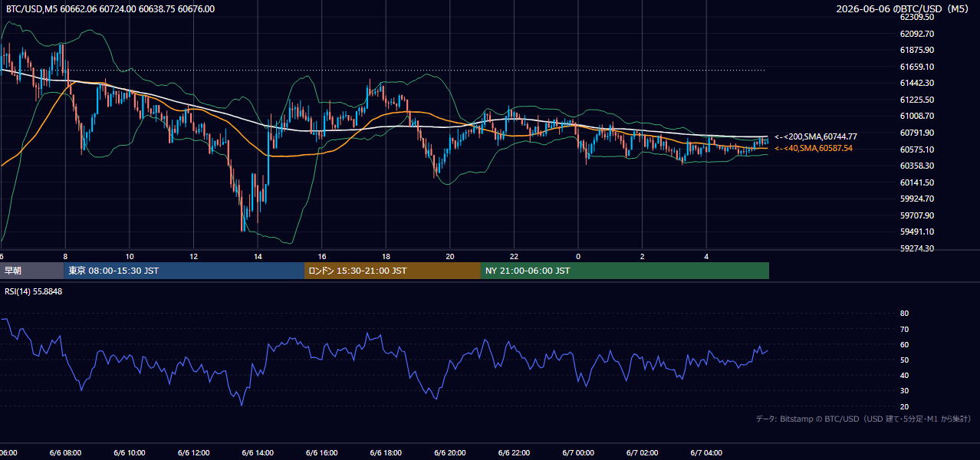Click price axis label 60358.30
980x460 pixels.
tap(916, 166)
